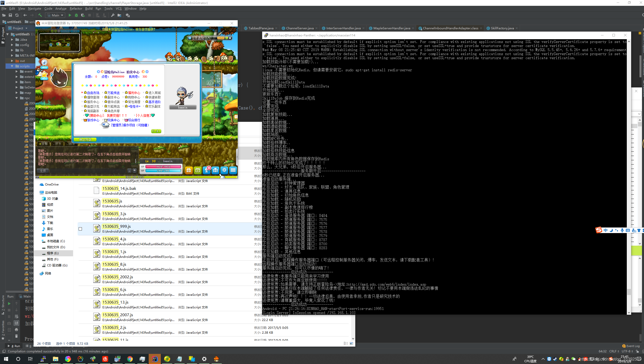Click the green Run button in IntelliJ toolbar
The image size is (644, 364).
70,15
